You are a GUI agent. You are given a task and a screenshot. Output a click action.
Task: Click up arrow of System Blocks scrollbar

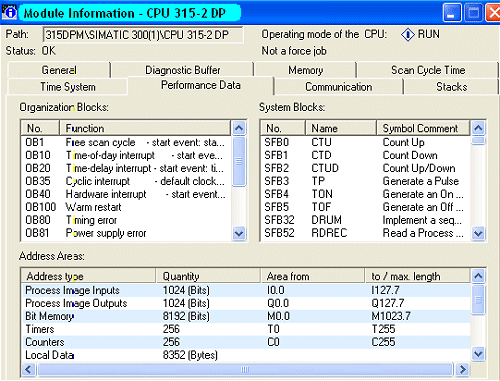(x=478, y=128)
